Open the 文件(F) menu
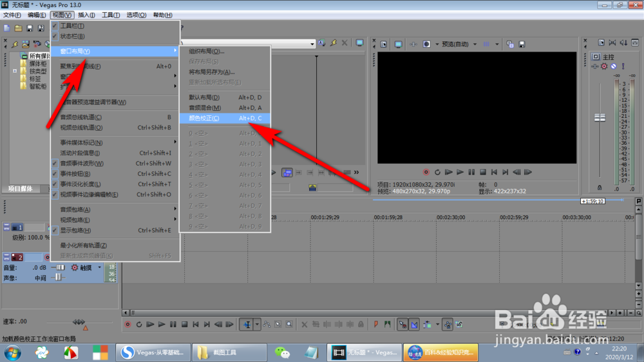Image resolution: width=644 pixels, height=362 pixels. [x=12, y=15]
